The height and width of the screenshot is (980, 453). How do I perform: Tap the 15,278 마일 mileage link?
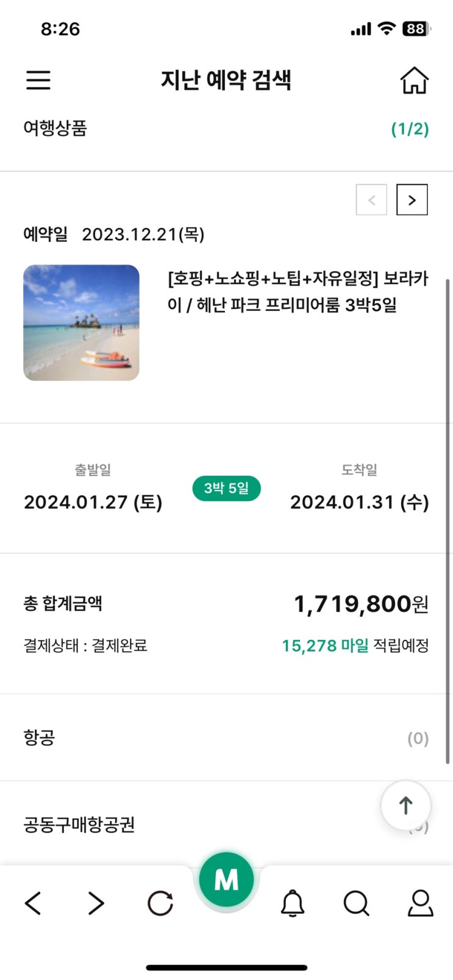(x=325, y=646)
